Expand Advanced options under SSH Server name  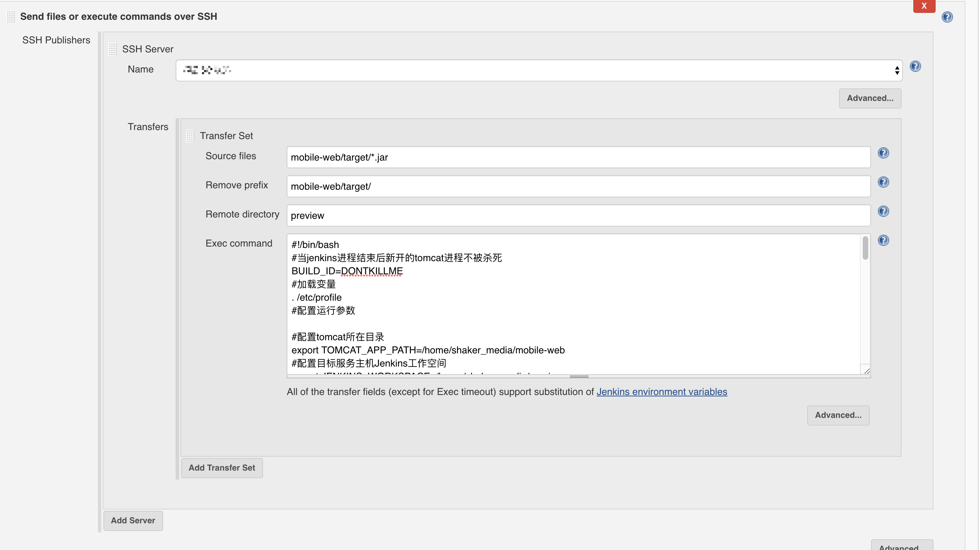[870, 98]
